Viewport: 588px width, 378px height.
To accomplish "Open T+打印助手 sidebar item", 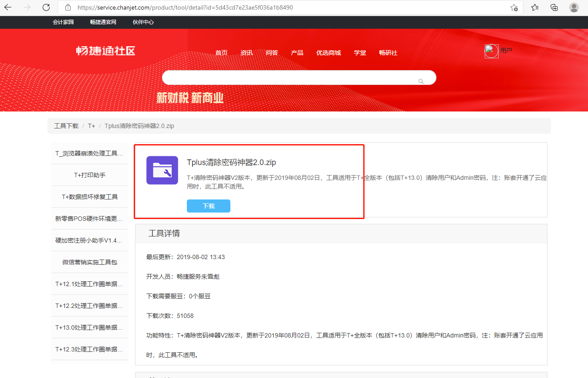I will click(x=90, y=175).
